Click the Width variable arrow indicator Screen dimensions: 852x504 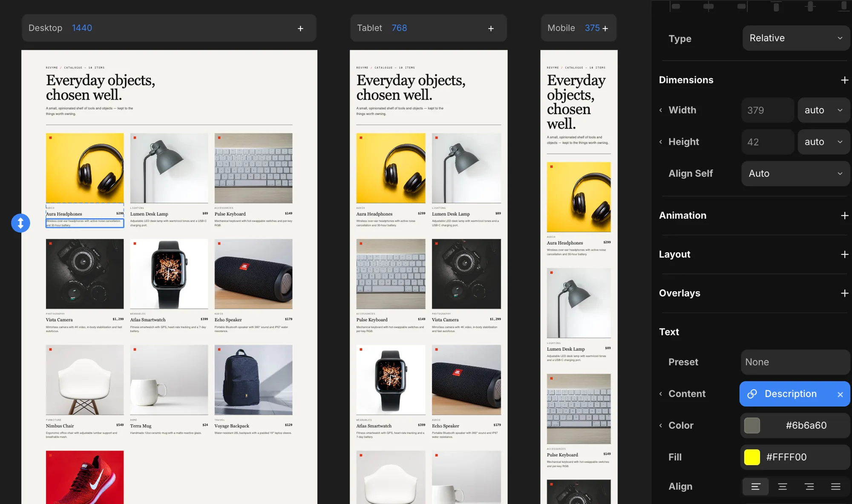pos(661,110)
